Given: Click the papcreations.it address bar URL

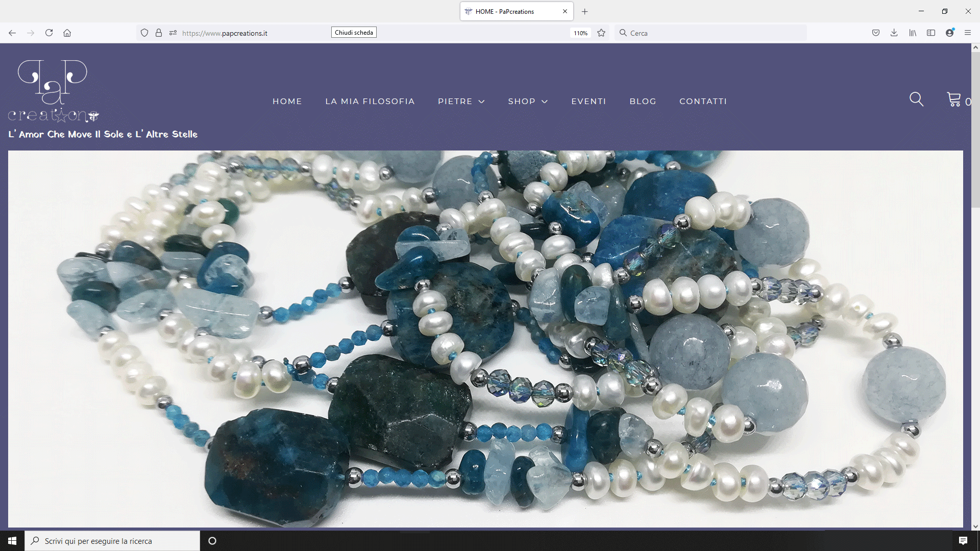Looking at the screenshot, I should [x=225, y=33].
